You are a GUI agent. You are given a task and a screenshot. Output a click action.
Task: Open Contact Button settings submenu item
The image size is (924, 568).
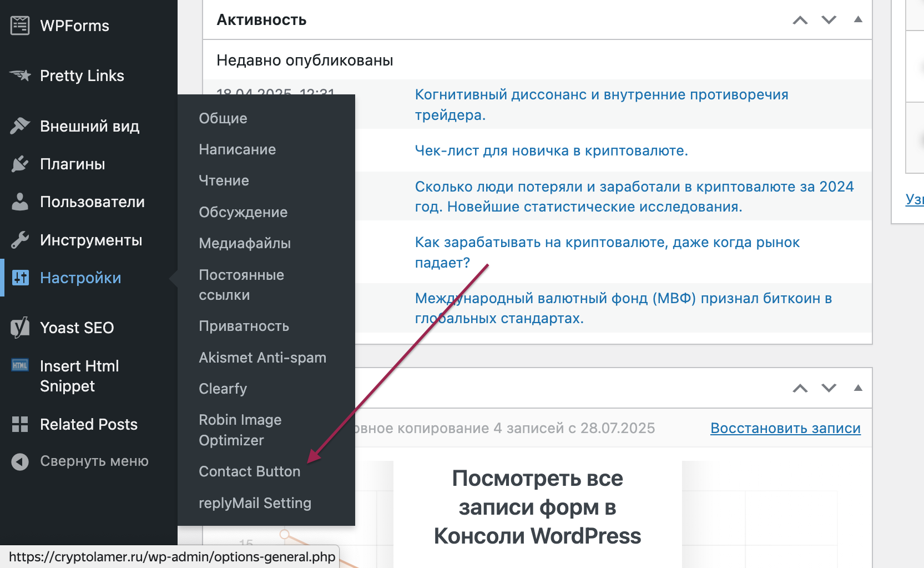pyautogui.click(x=249, y=471)
